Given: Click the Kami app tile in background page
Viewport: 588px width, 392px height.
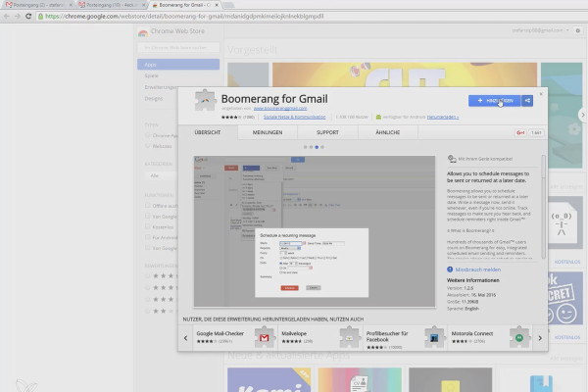Looking at the screenshot, I should click(x=269, y=379).
